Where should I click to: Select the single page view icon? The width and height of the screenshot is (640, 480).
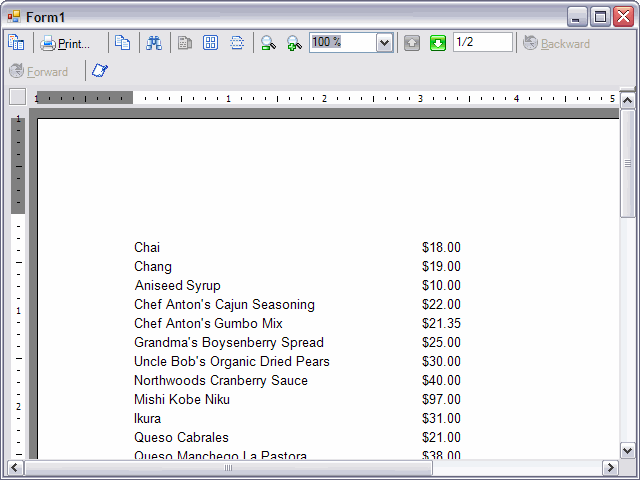(185, 43)
